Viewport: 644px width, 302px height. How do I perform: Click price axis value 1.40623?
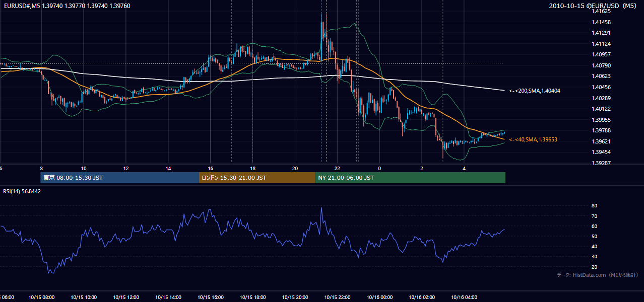coord(601,76)
